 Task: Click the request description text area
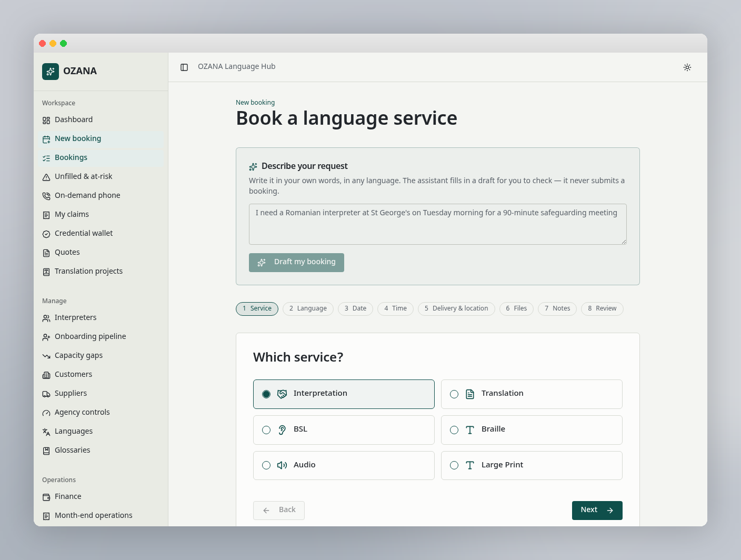(x=438, y=224)
